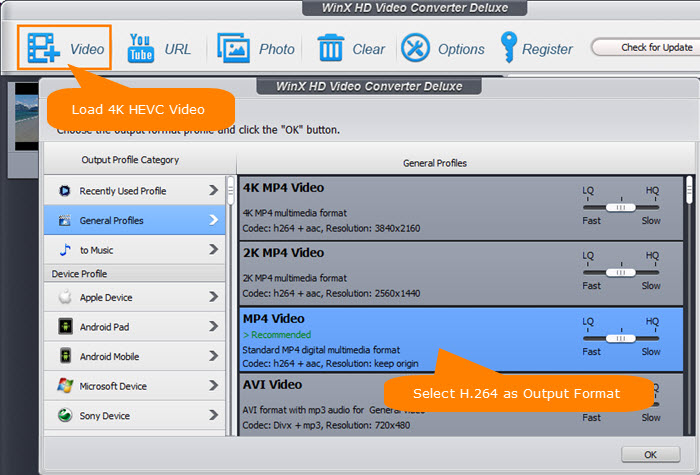Click the loaded video thumbnail
The width and height of the screenshot is (700, 475).
pos(26,117)
